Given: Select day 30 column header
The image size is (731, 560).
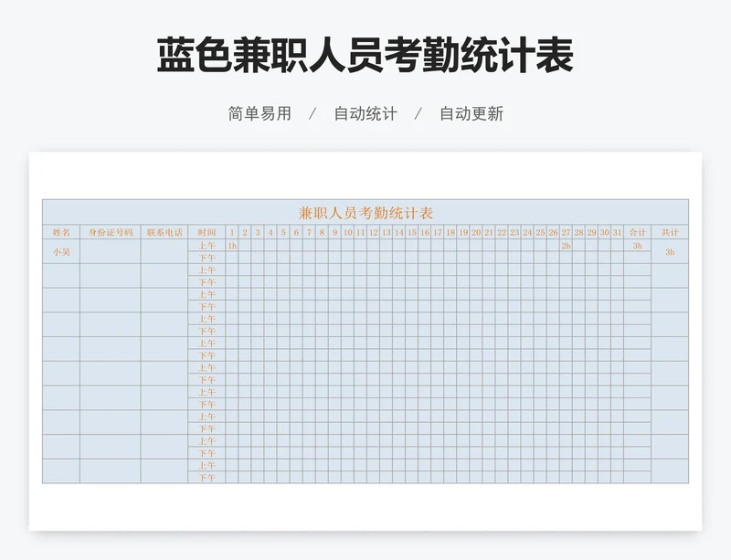Looking at the screenshot, I should point(604,232).
